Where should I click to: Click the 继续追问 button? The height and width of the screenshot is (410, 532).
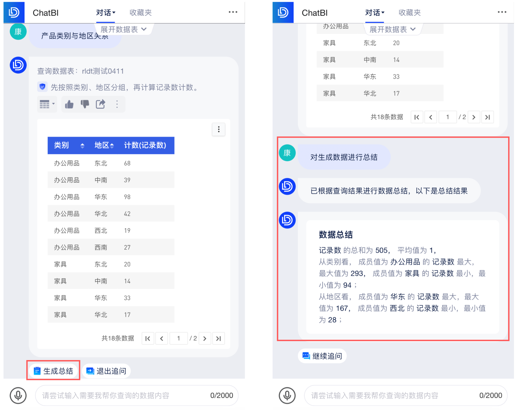click(322, 356)
